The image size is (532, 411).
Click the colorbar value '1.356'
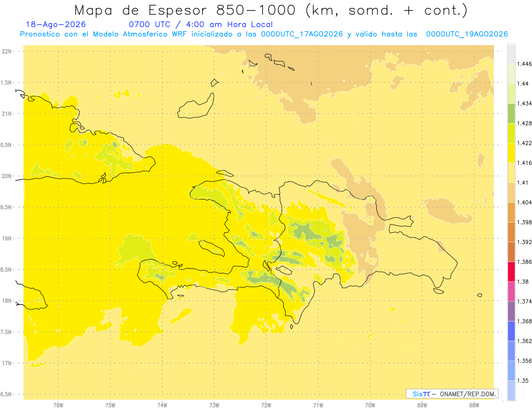point(524,361)
